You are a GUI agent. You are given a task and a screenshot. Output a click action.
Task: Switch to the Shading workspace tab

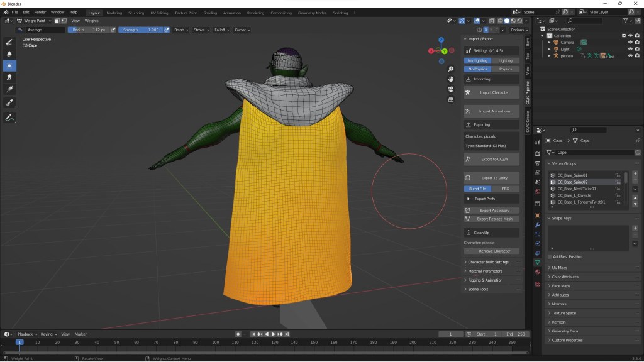click(x=210, y=13)
